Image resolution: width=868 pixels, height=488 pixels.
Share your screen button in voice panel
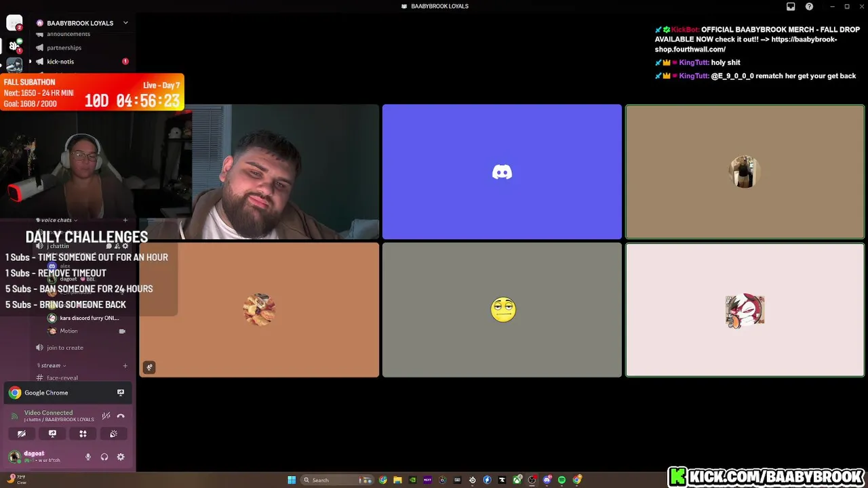[x=52, y=434]
